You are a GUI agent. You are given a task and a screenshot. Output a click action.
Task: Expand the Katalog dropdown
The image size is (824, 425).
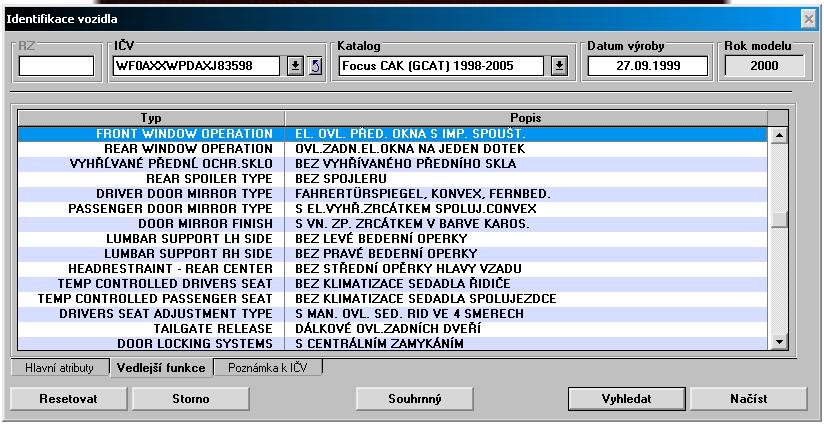[559, 66]
